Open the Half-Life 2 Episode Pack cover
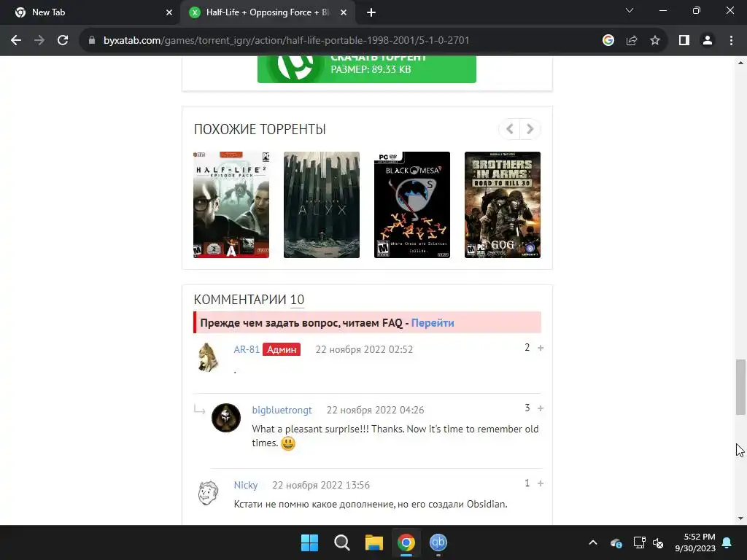 pos(231,205)
